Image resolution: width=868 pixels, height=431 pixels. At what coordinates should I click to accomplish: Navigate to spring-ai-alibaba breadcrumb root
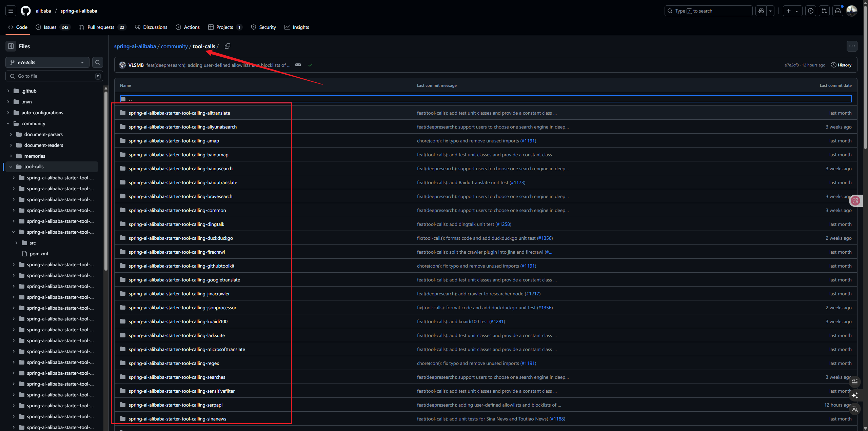[x=135, y=46]
